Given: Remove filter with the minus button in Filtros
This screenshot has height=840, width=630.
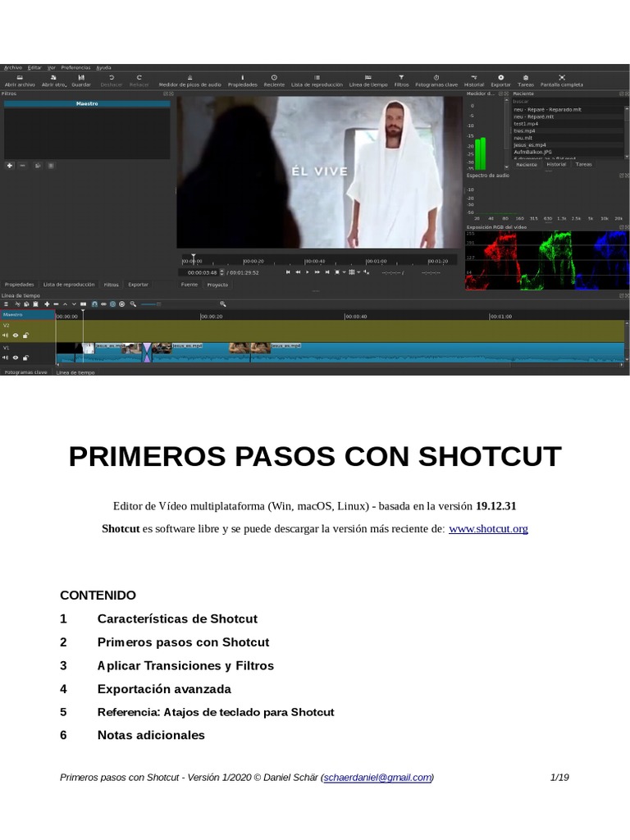Looking at the screenshot, I should pos(22,166).
